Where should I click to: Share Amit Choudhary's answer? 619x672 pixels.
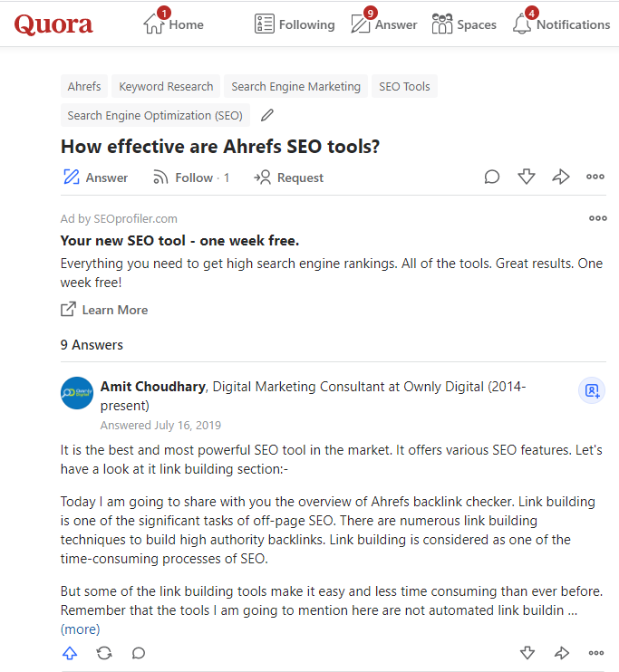click(561, 653)
